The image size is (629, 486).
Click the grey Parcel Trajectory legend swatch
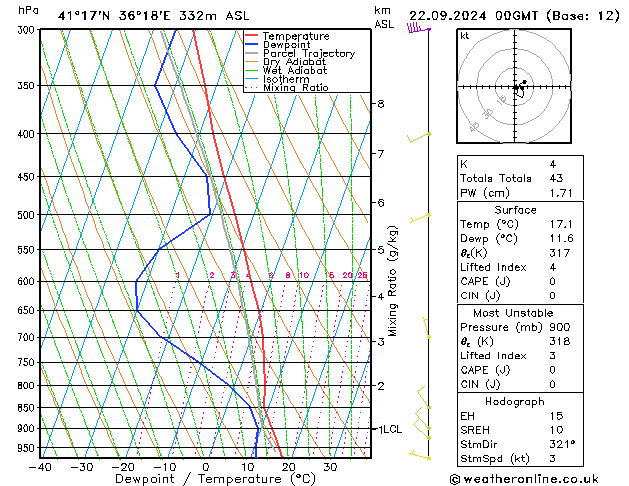pos(252,53)
